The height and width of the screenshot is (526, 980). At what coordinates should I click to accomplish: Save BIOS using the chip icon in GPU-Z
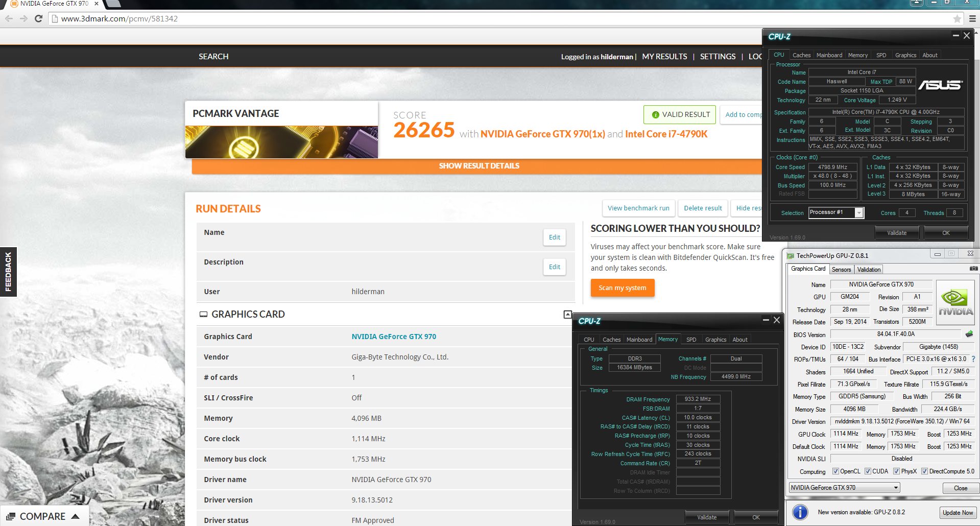[969, 334]
